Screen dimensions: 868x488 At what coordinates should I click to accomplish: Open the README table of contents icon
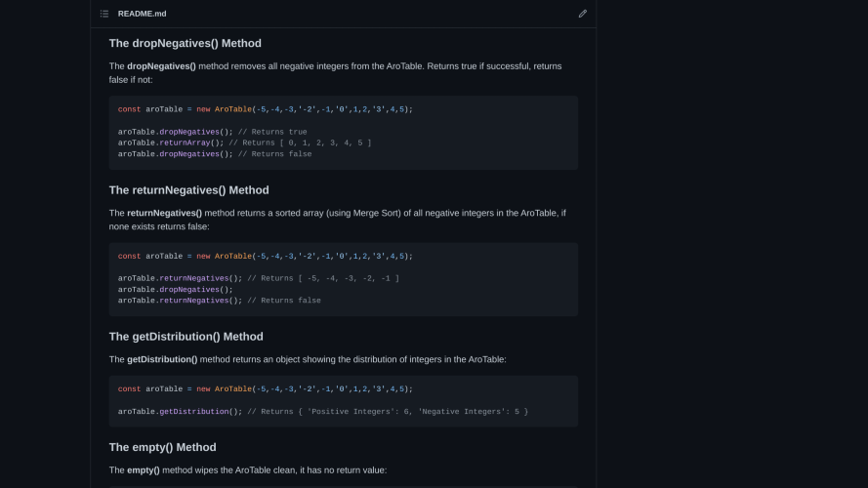104,14
